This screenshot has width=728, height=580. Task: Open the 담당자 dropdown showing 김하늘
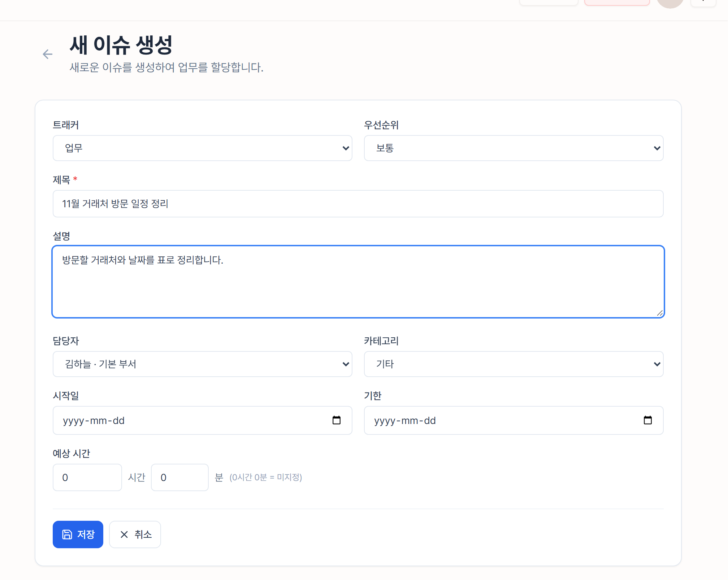pyautogui.click(x=202, y=364)
